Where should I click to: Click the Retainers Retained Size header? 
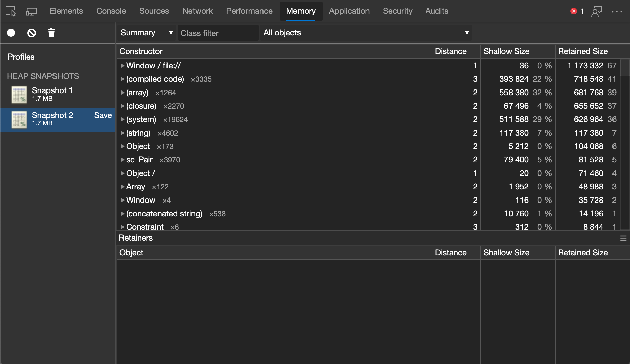click(592, 253)
